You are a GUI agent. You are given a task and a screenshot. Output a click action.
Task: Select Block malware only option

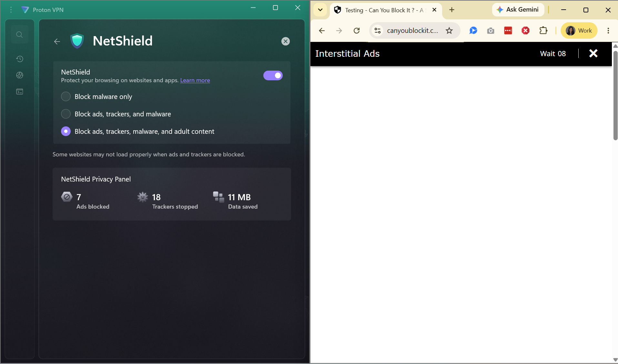tap(66, 96)
